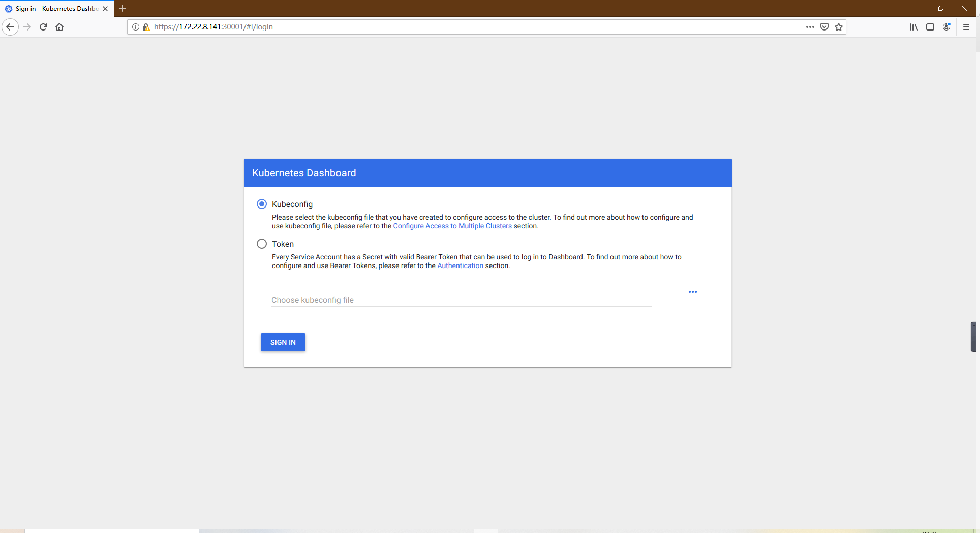View the insecure connection lock warning

point(146,27)
